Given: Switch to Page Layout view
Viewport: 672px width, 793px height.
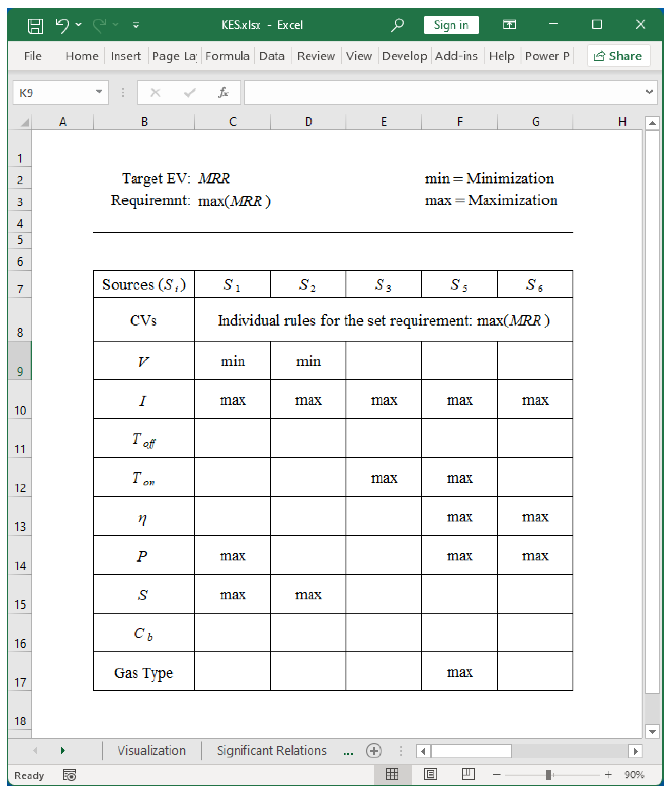Looking at the screenshot, I should 430,774.
